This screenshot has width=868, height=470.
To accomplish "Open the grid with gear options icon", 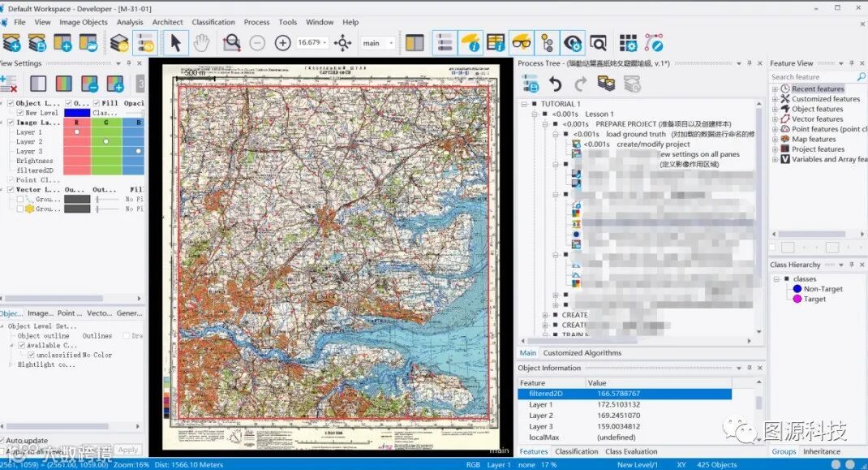I will click(629, 43).
